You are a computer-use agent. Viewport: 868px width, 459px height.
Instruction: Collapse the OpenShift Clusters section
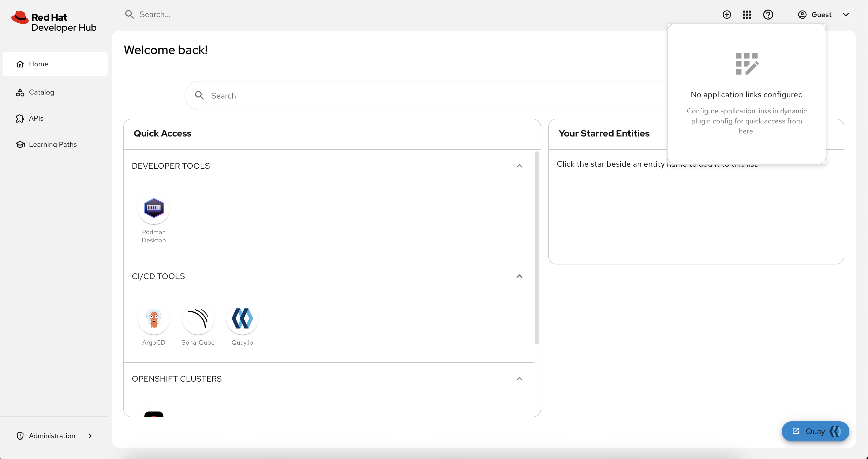519,379
